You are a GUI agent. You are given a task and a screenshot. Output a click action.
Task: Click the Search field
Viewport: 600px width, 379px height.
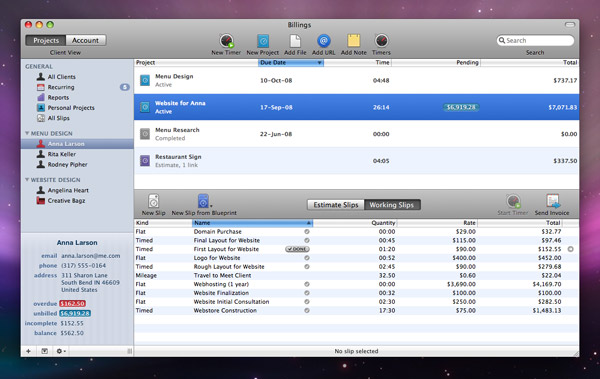pos(535,41)
